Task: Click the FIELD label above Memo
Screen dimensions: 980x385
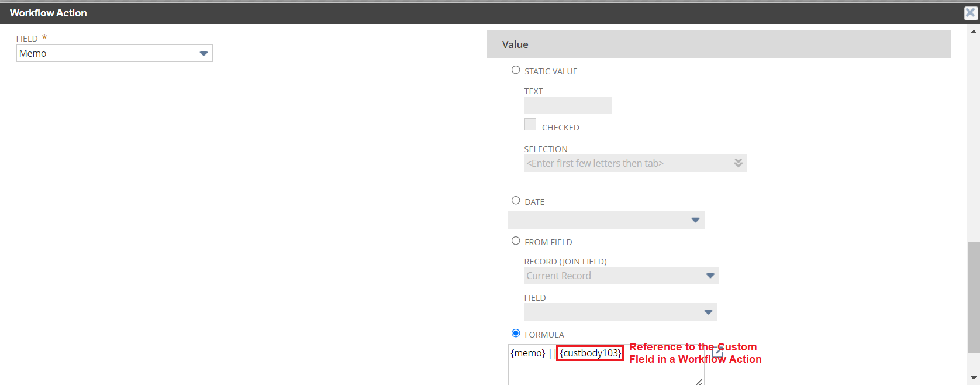Action: pyautogui.click(x=27, y=39)
